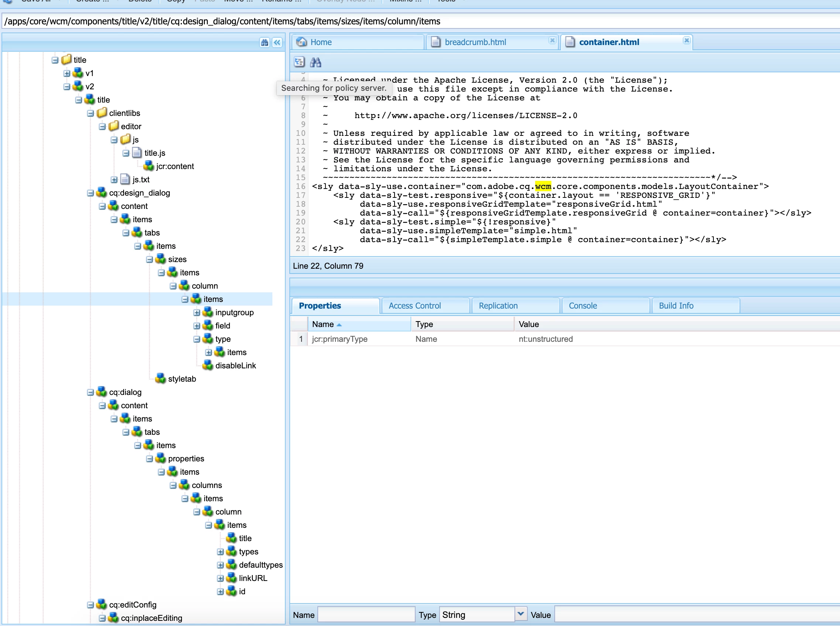Open the Home tab

click(321, 42)
